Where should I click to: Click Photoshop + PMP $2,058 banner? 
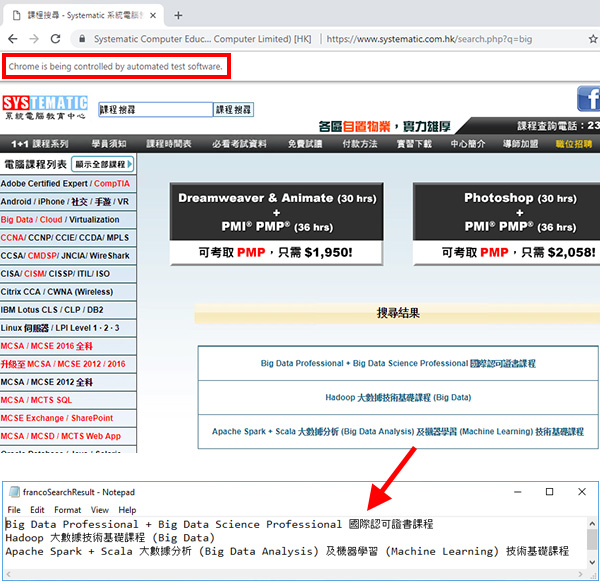point(506,224)
